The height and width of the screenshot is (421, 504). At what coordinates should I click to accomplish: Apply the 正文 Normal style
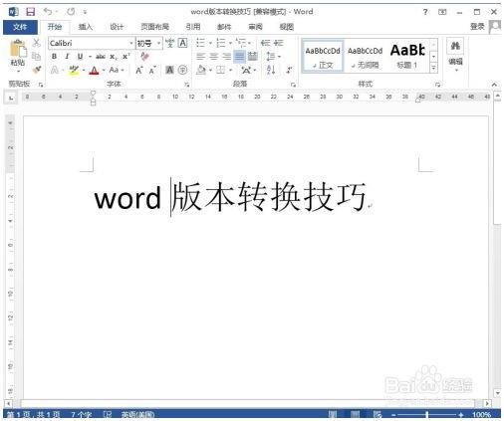(323, 57)
